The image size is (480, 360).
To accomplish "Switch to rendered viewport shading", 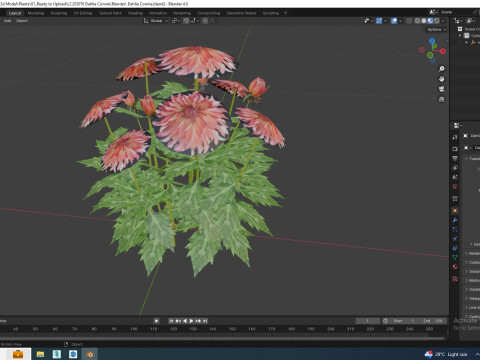I will click(x=436, y=21).
